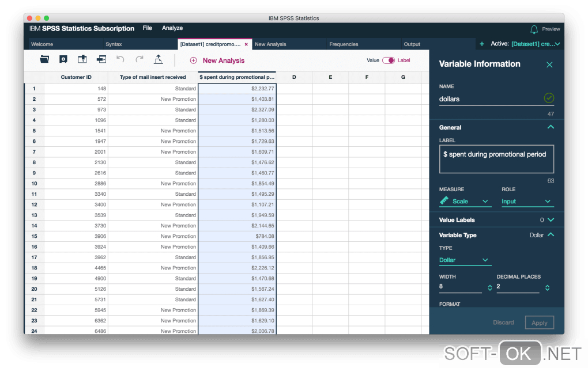Viewport: 588px width, 368px height.
Task: Select row number 15
Action: tap(34, 237)
